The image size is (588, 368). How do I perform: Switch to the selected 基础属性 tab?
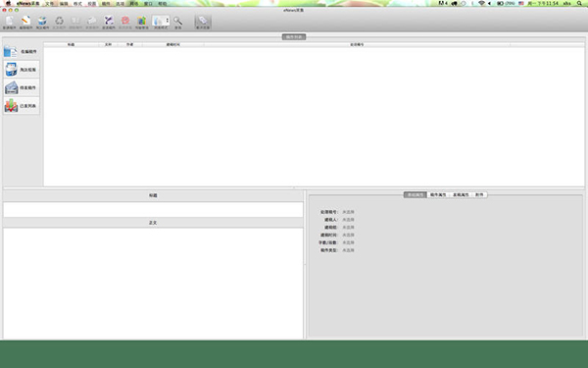pos(416,195)
